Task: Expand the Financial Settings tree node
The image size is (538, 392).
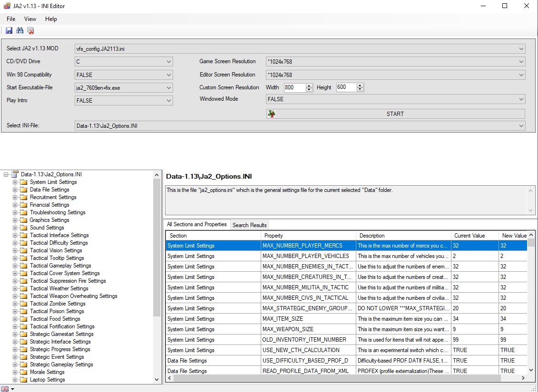Action: pyautogui.click(x=15, y=205)
